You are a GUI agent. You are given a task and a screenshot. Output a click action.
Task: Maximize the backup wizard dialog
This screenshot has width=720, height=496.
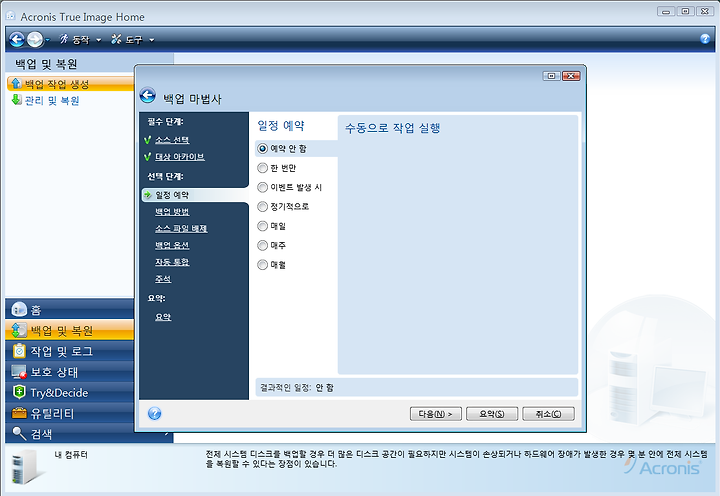(x=551, y=76)
